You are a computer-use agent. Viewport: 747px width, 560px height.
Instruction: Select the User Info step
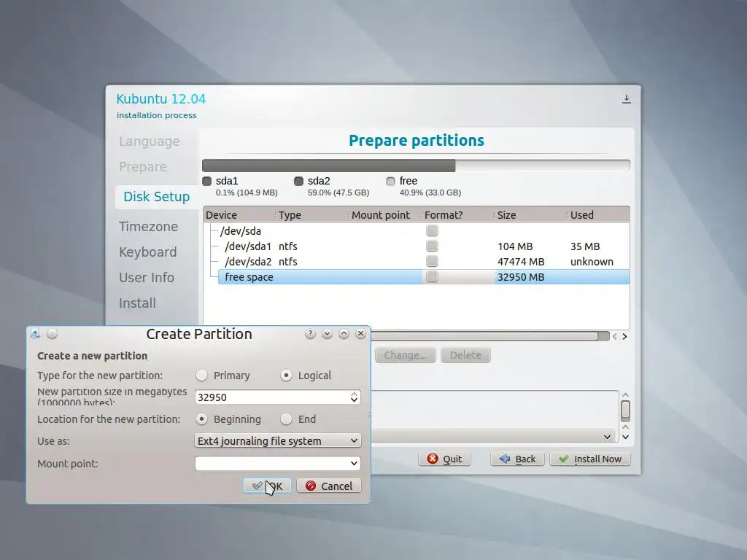146,278
